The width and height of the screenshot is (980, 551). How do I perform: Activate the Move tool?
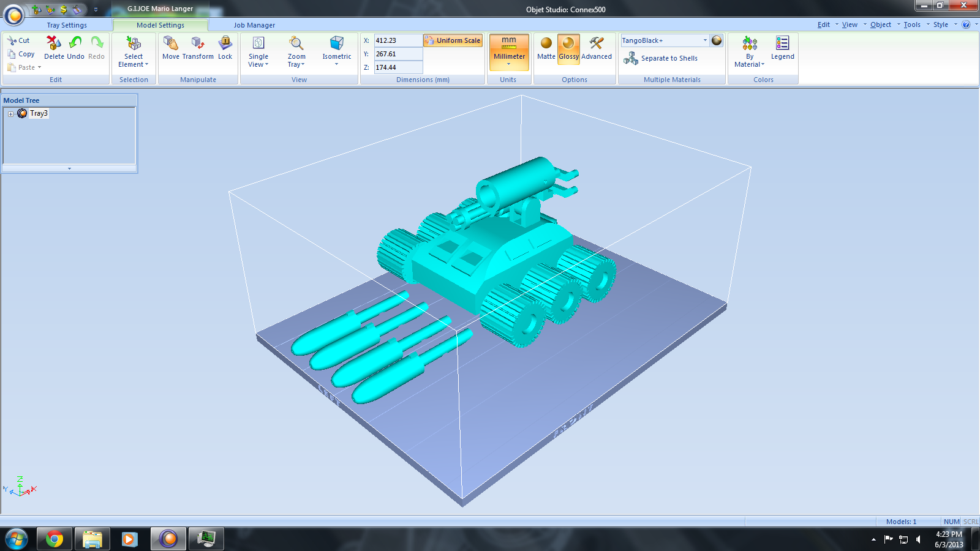(x=171, y=48)
